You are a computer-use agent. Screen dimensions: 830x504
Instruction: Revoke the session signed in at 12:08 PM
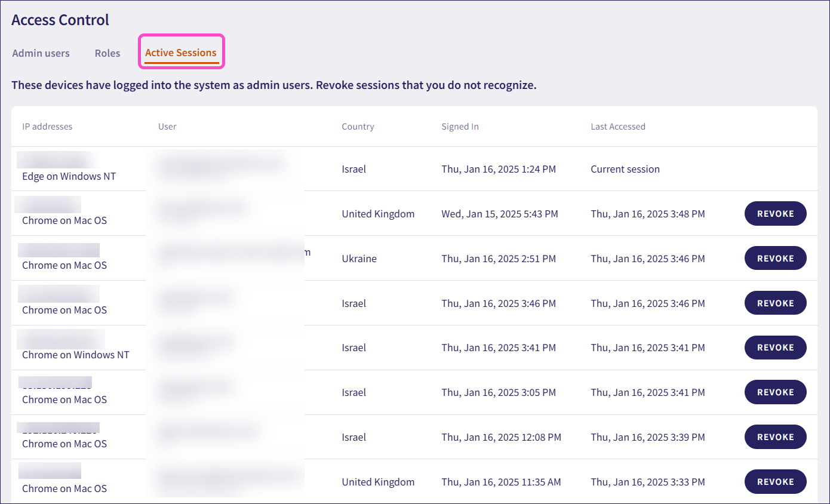(775, 437)
